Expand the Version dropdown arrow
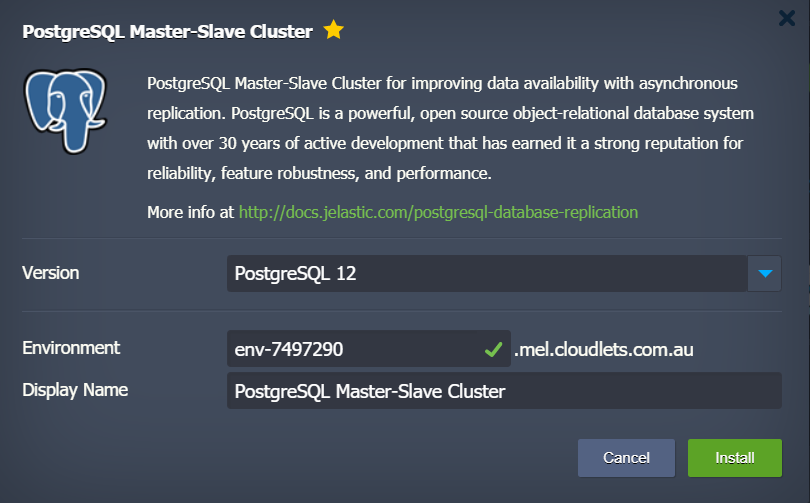Screen dimensions: 810x503 click(x=765, y=273)
